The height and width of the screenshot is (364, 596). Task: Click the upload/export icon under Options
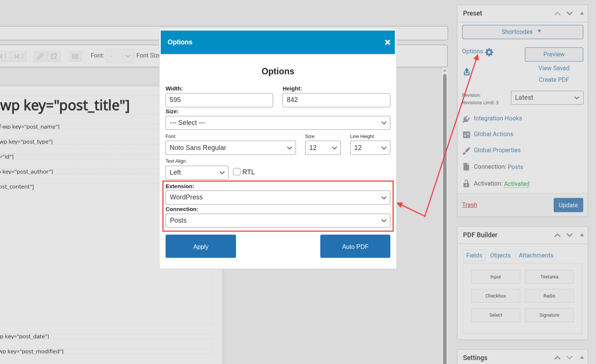[467, 72]
